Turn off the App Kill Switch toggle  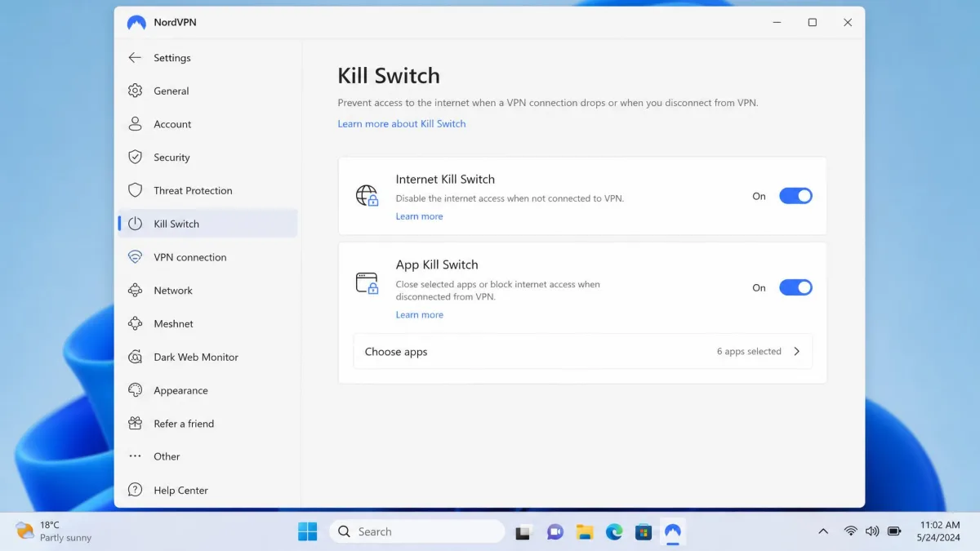coord(795,287)
